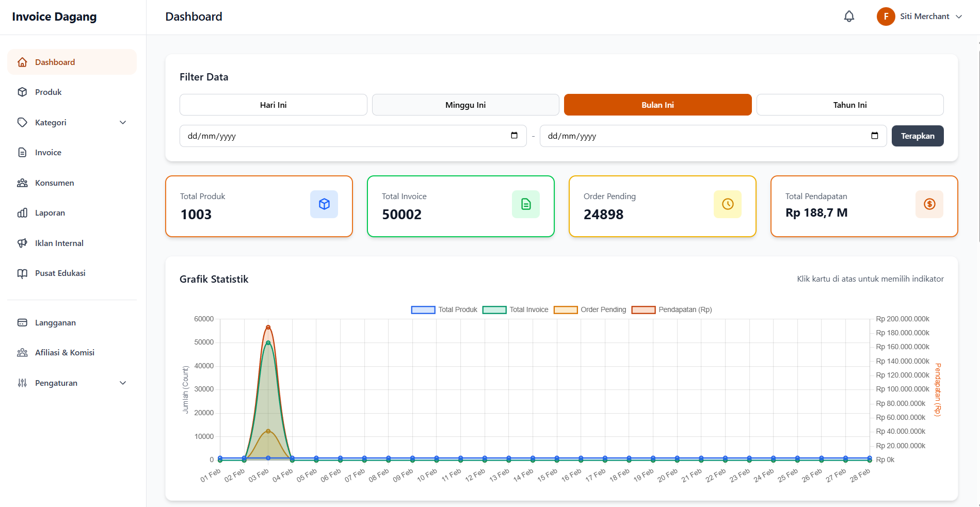Open the calendar picker for end date

[x=874, y=136]
